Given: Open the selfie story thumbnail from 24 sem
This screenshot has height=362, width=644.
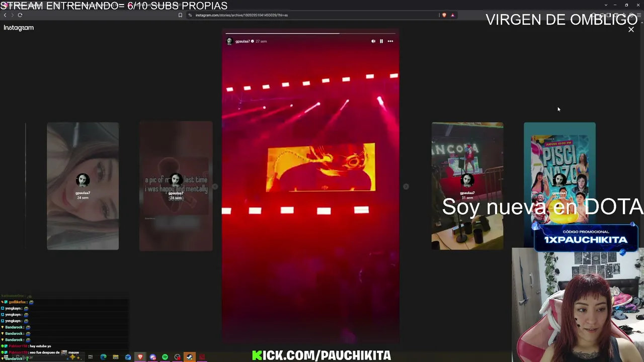Looking at the screenshot, I should pyautogui.click(x=83, y=186).
